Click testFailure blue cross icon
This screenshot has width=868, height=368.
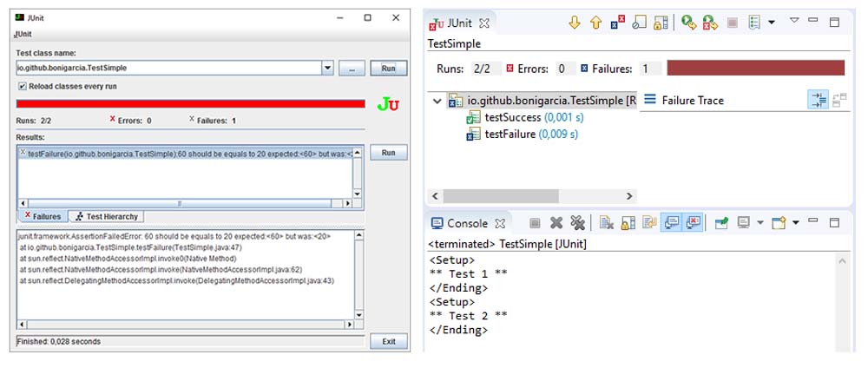(x=473, y=135)
